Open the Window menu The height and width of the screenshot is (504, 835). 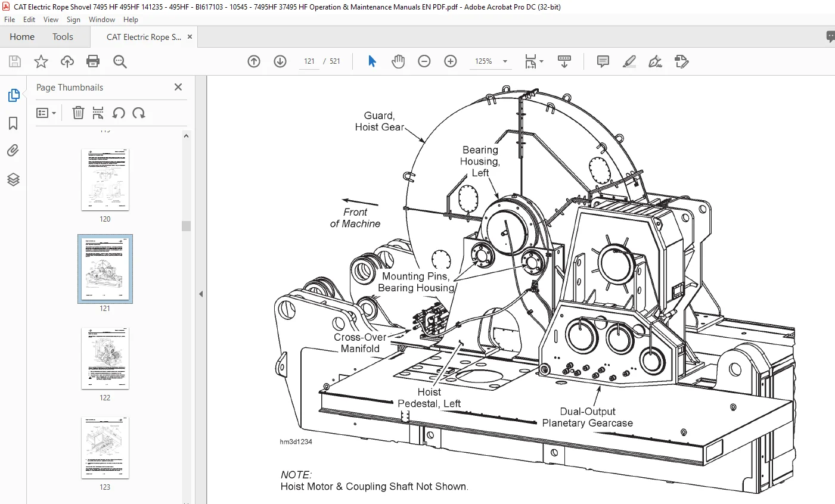102,20
